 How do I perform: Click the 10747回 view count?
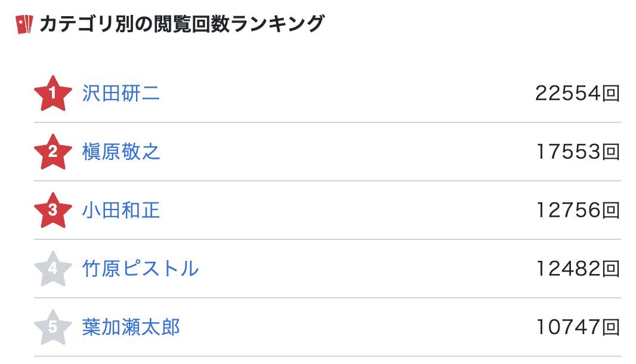coord(578,327)
